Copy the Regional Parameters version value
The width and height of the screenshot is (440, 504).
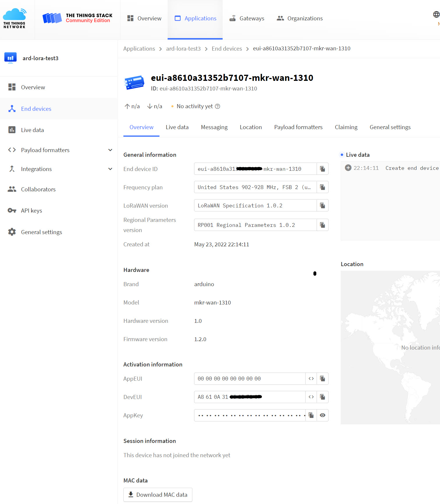(322, 225)
